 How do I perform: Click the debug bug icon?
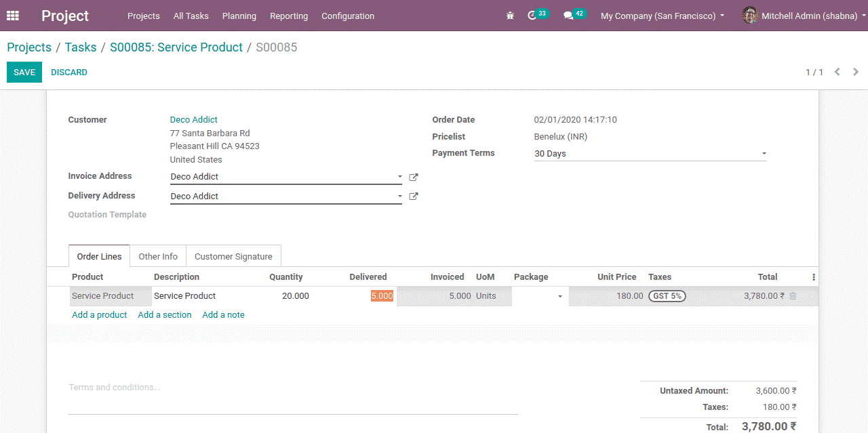[x=510, y=16]
